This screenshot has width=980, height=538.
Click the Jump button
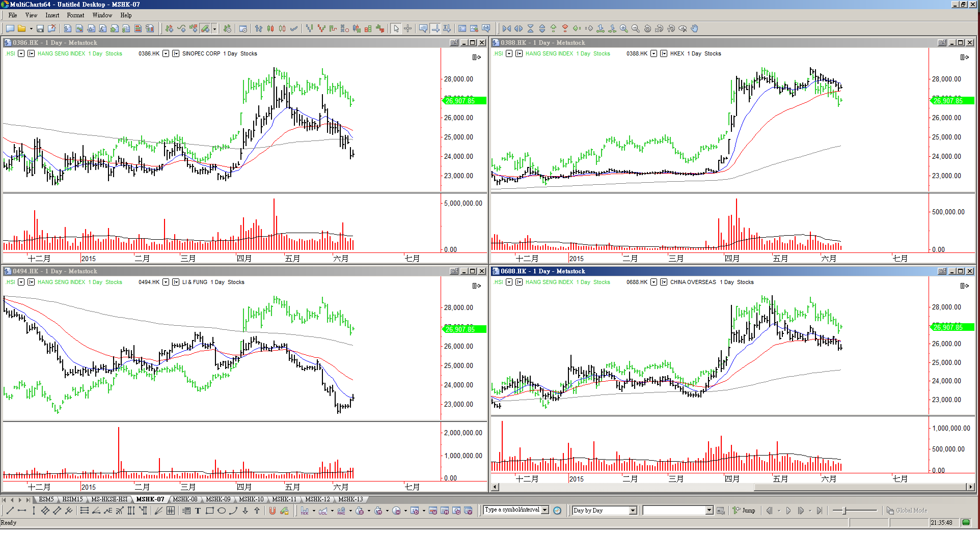(744, 511)
